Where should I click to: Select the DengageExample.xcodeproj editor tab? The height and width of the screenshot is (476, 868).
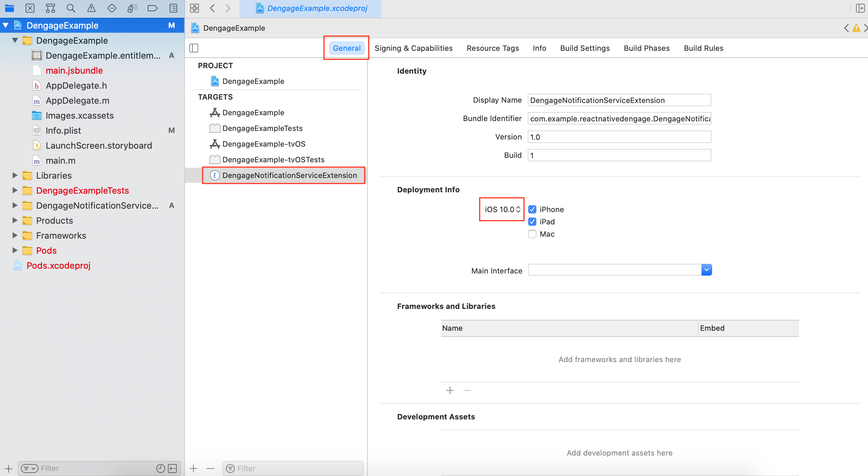(310, 9)
